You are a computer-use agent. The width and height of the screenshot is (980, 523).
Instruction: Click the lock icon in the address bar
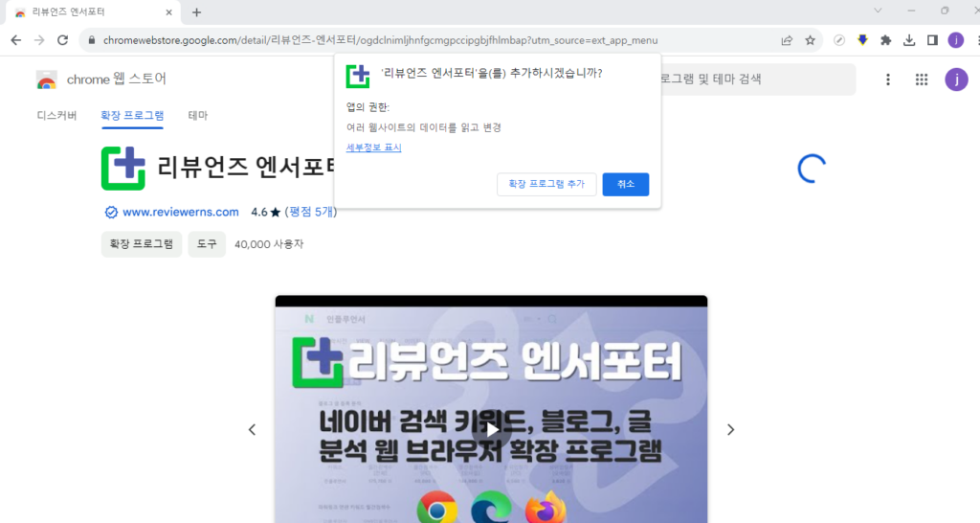tap(92, 40)
